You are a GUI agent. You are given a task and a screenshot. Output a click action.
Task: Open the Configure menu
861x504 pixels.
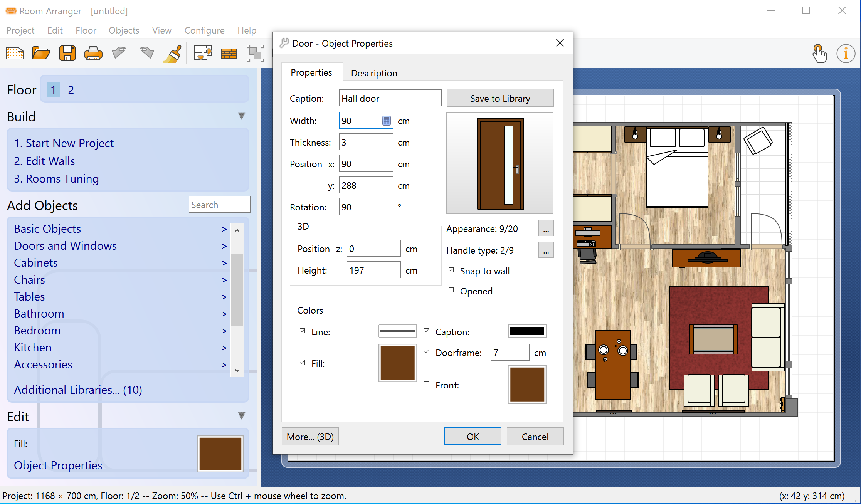point(204,30)
